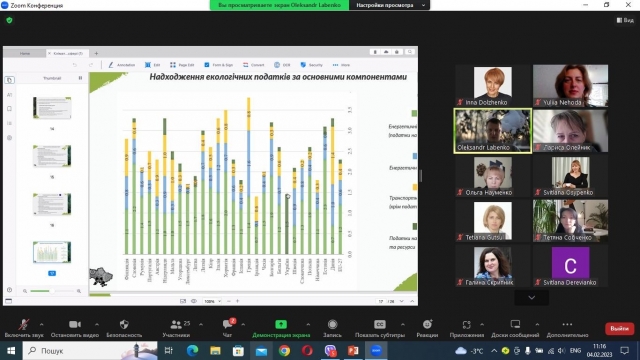Adjust the thumbnail size slider
The image size is (640, 360).
pos(51,291)
